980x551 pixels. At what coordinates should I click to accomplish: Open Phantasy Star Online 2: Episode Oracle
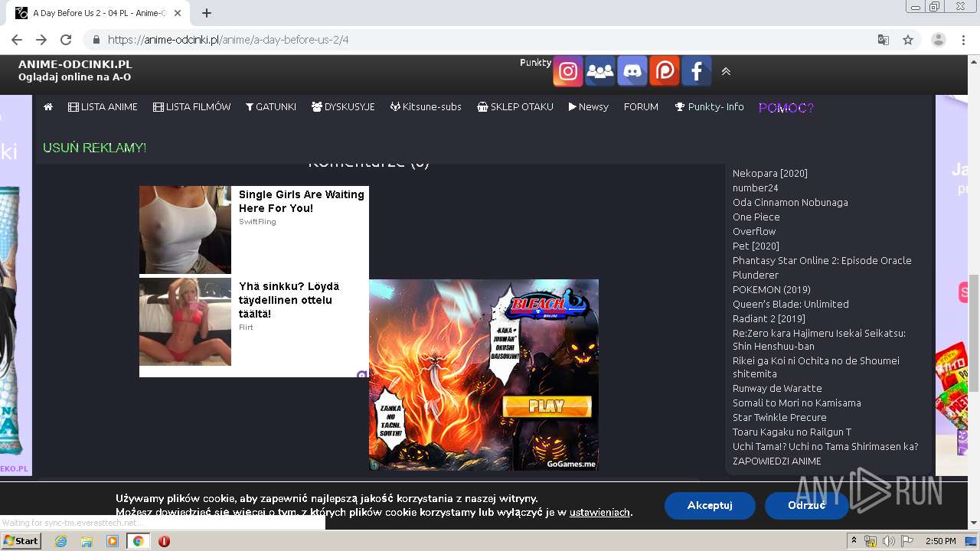822,261
